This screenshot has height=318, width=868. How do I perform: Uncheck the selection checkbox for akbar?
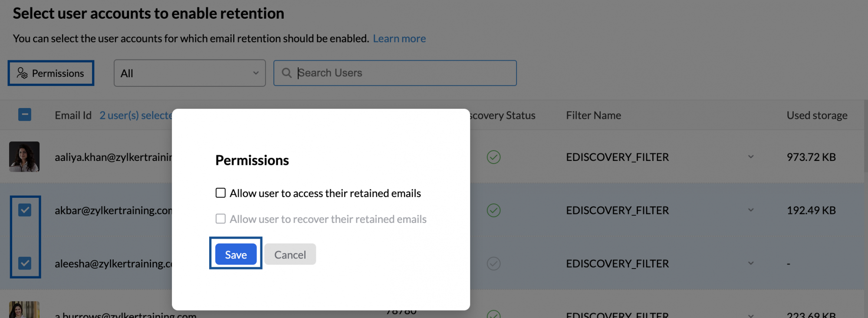(25, 210)
